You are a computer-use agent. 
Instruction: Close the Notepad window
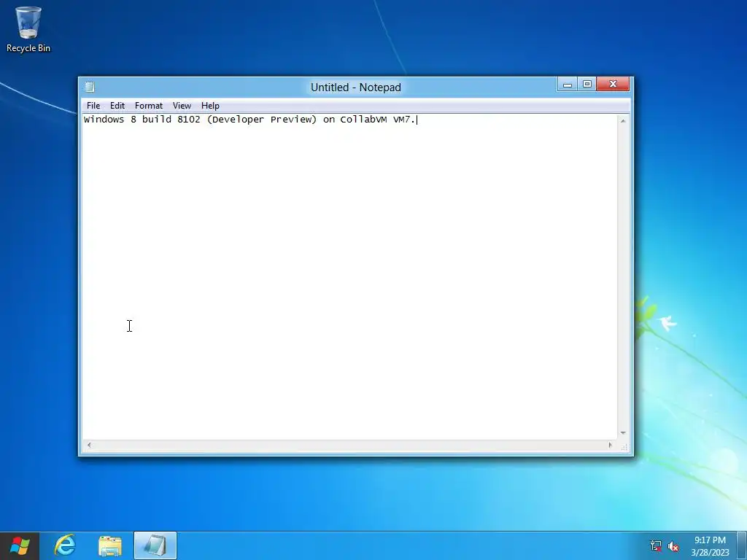[613, 85]
